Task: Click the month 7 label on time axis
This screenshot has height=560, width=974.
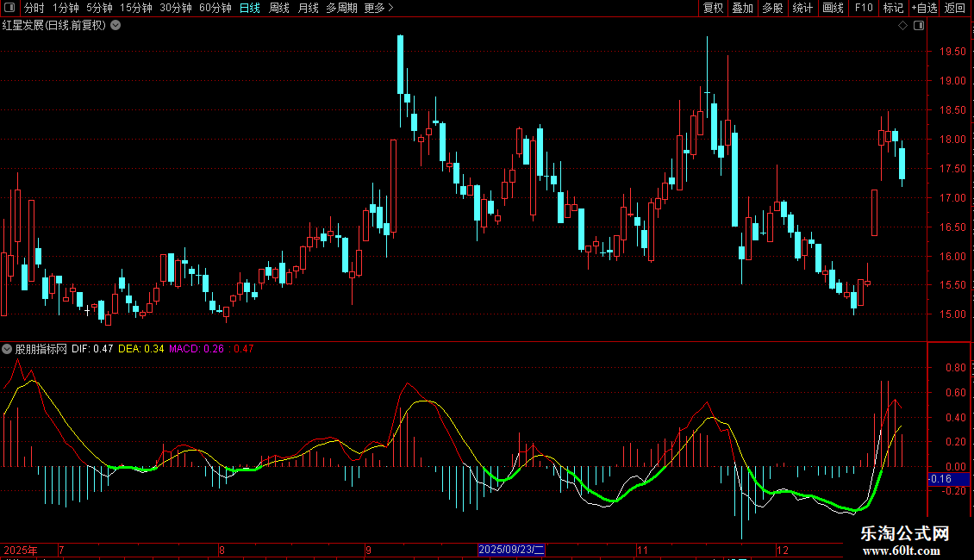Action: (61, 550)
